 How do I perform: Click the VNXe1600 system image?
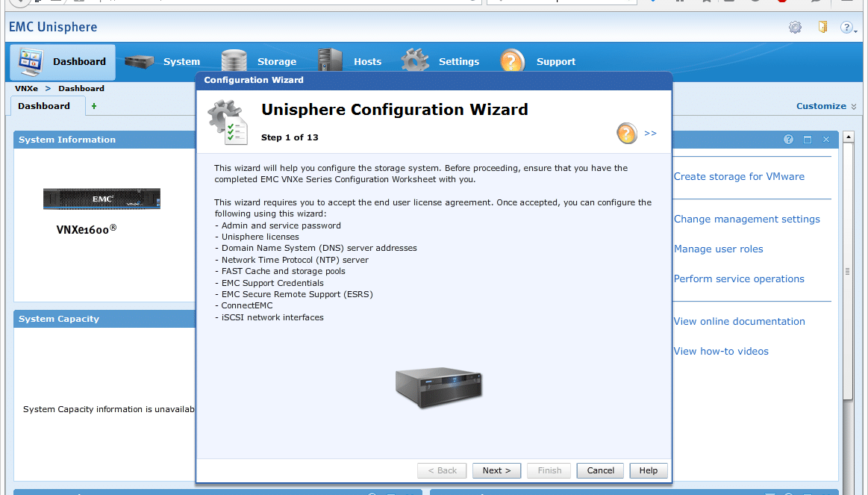102,199
